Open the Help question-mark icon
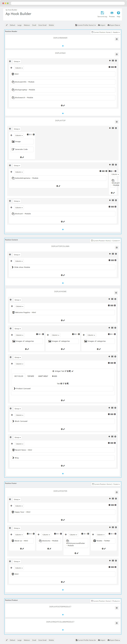Viewport: 127px width, 644px height. [118, 13]
